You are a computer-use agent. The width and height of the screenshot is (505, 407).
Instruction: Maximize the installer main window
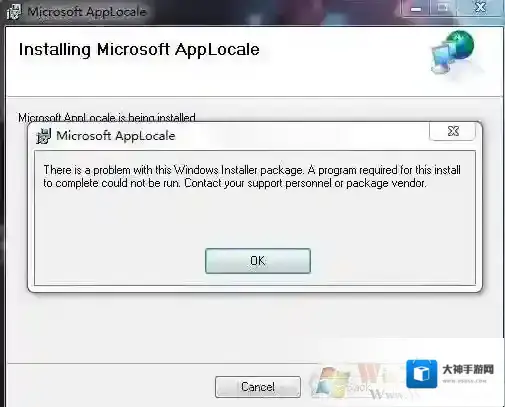click(x=442, y=8)
